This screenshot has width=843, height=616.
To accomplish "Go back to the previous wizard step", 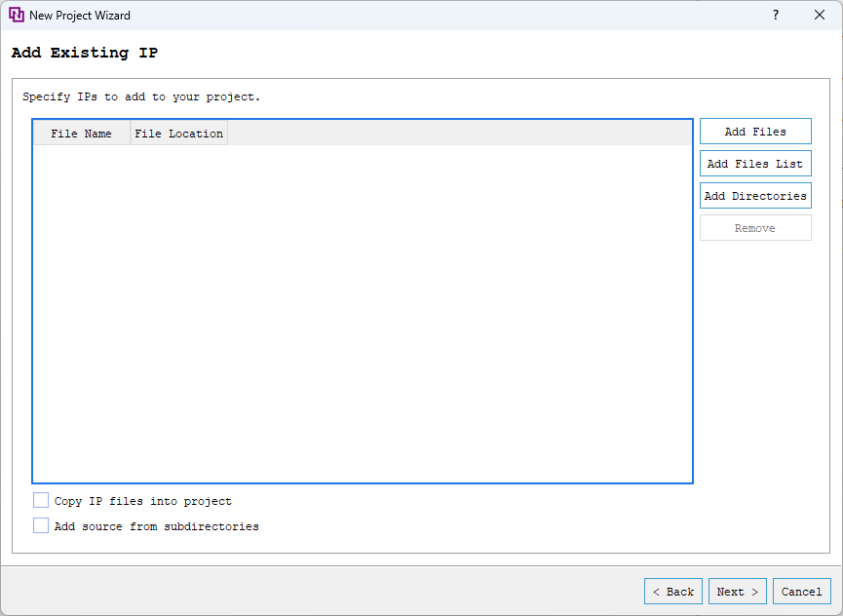I will [x=672, y=591].
